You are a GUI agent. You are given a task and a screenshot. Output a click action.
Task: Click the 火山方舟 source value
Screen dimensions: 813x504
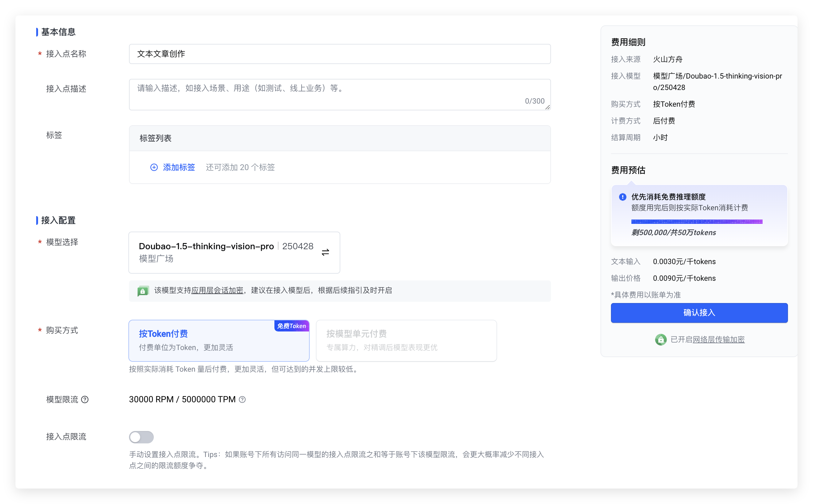668,59
